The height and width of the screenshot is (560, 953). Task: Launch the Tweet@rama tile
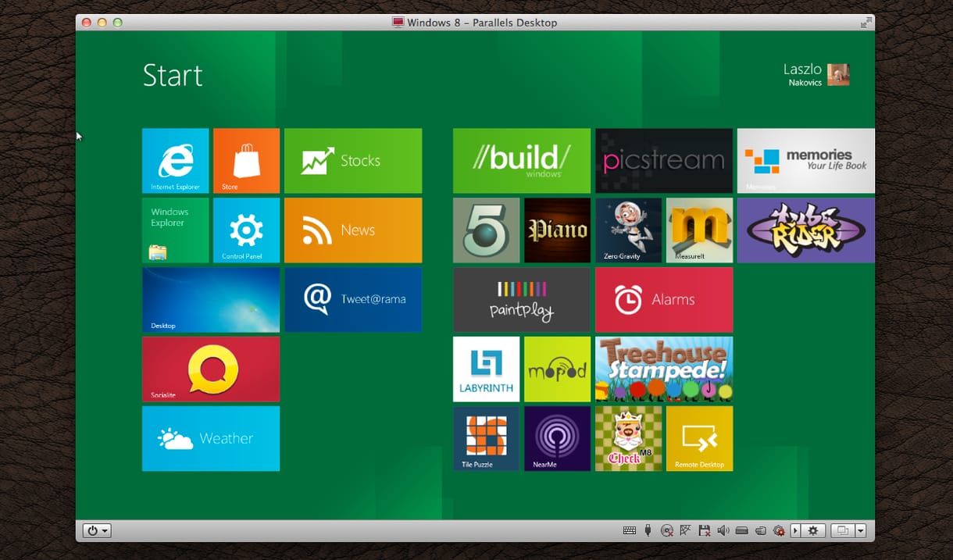(353, 300)
